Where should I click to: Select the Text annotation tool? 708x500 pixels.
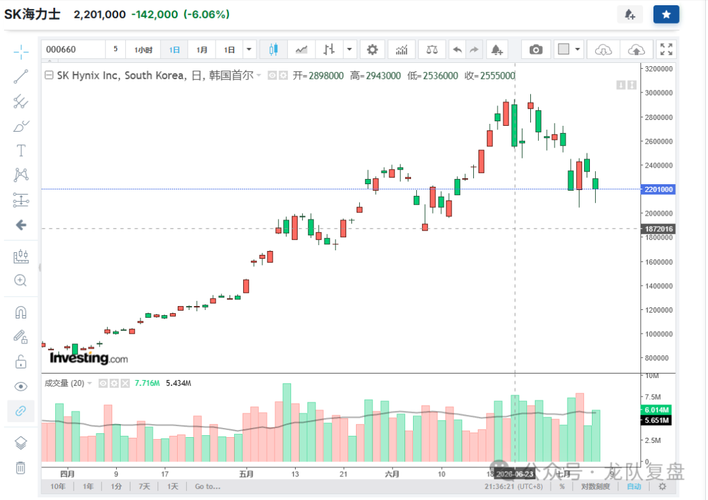pos(21,150)
